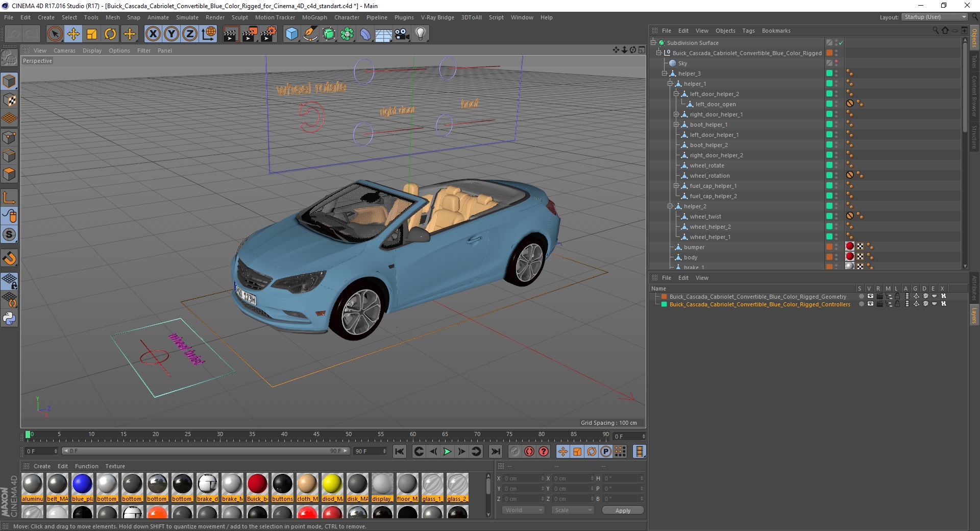
Task: Click the Apply button in coordinates panel
Action: click(623, 510)
